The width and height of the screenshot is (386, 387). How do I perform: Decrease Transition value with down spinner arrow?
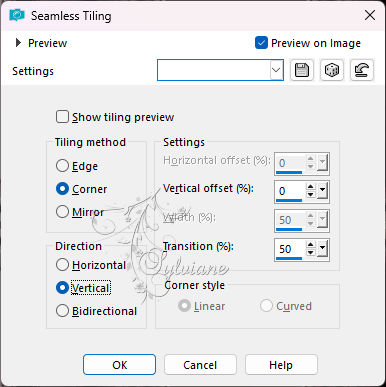(x=311, y=252)
